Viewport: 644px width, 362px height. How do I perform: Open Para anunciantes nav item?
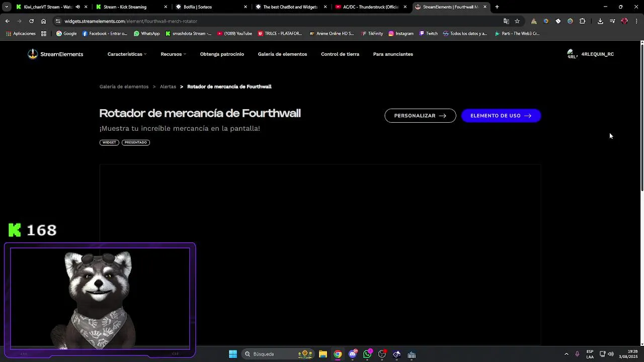point(393,54)
